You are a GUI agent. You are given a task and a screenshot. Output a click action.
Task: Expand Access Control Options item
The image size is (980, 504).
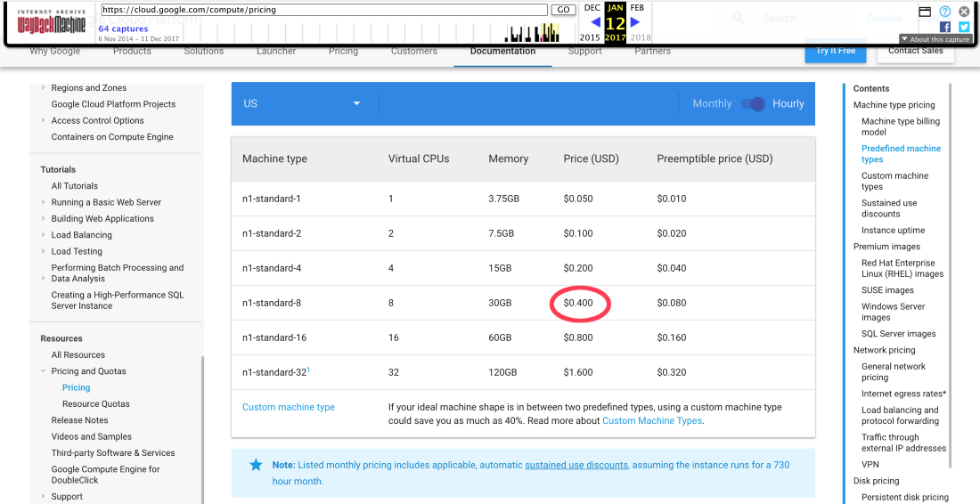coord(43,120)
